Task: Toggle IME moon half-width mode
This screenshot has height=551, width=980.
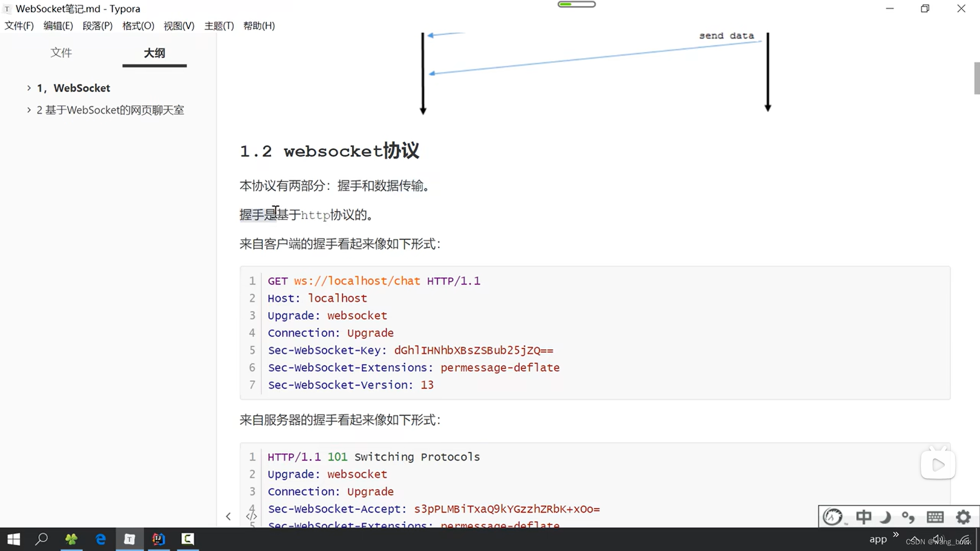Action: (886, 517)
